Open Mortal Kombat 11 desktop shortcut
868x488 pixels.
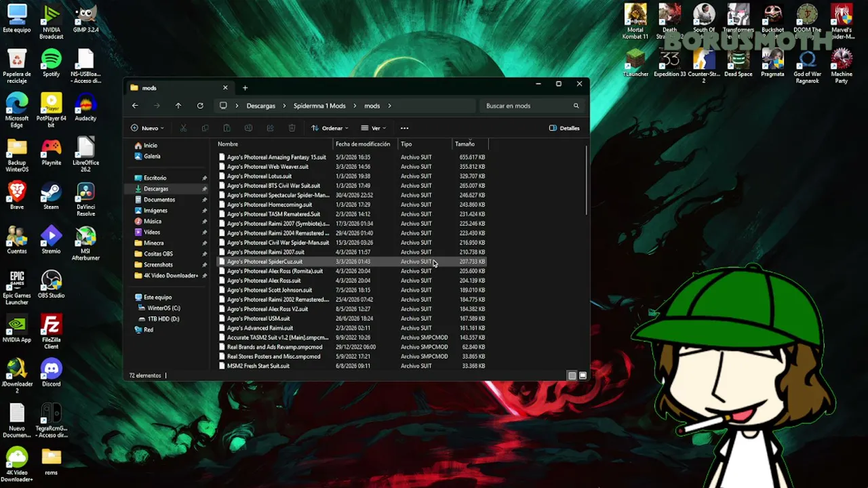tap(635, 22)
